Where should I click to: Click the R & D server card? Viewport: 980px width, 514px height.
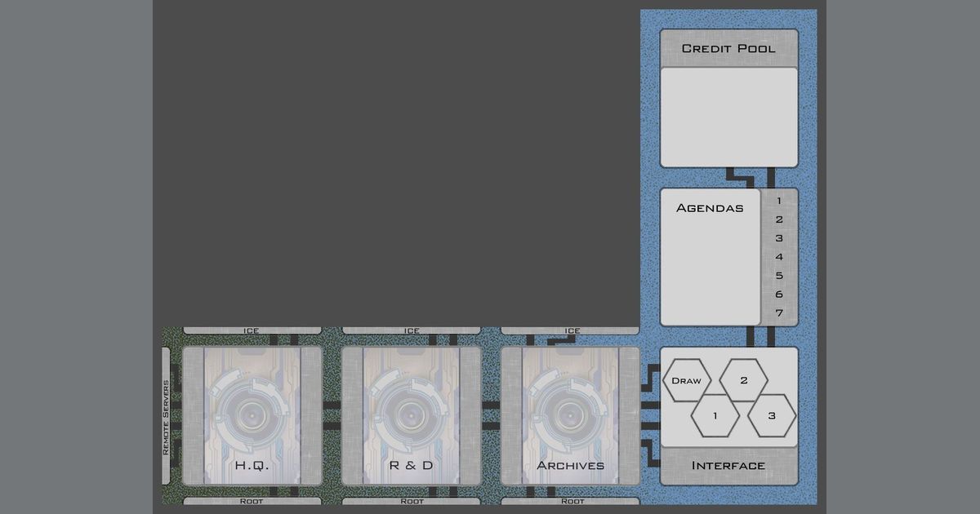[x=412, y=416]
